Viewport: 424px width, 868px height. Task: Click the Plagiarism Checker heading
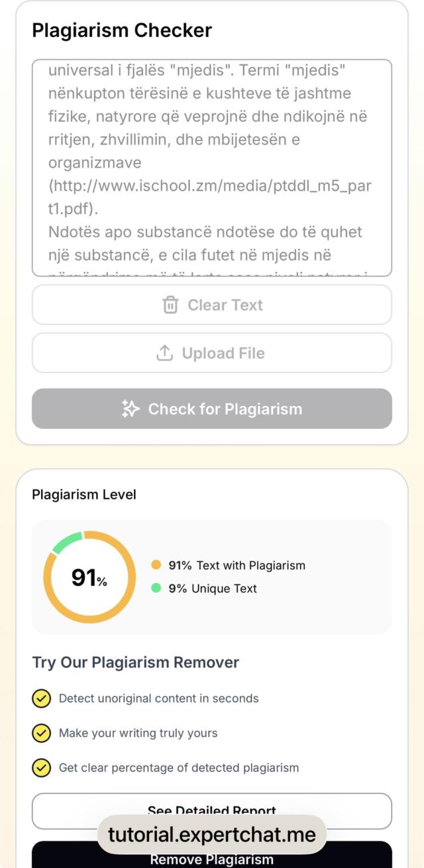pos(122,30)
